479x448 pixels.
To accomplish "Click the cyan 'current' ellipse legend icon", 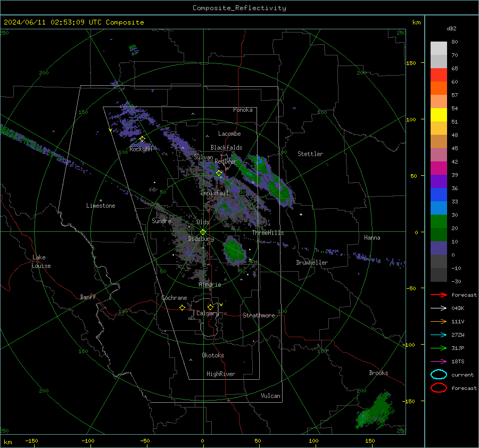I will tap(439, 374).
